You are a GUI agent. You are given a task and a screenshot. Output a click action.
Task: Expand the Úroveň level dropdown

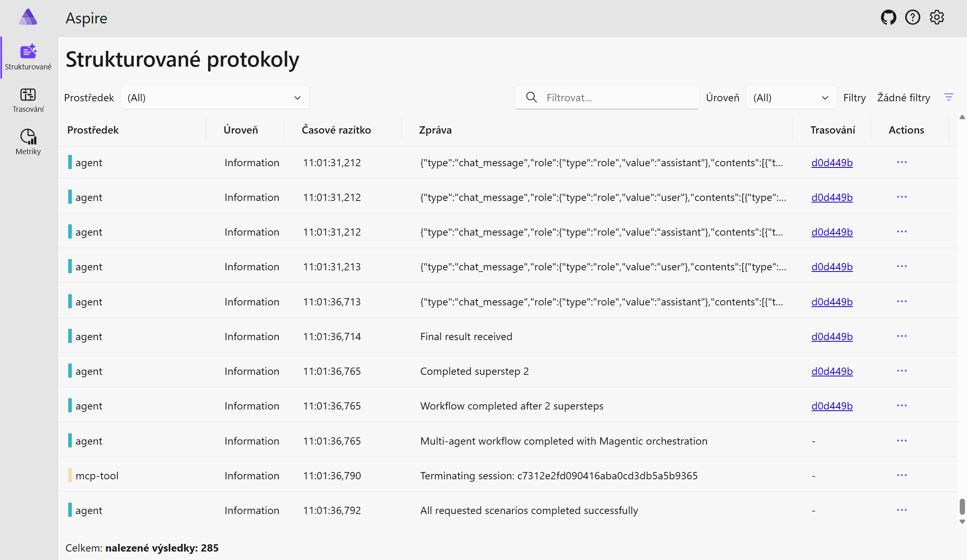[791, 98]
